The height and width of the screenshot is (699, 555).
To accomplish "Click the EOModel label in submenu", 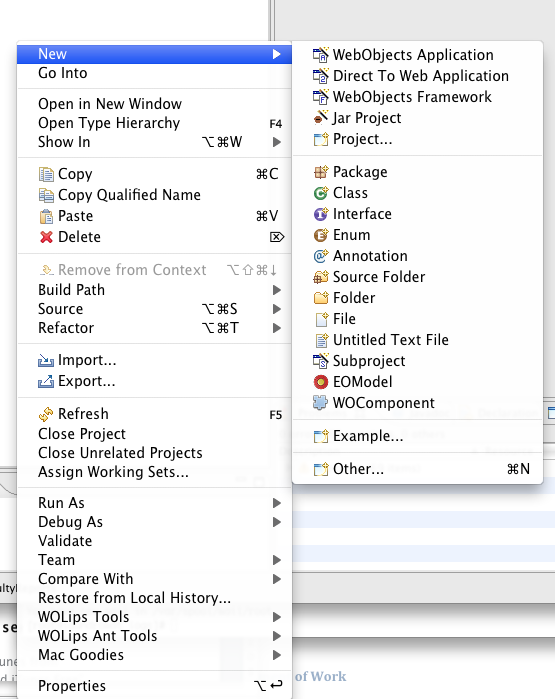I will pos(363,382).
